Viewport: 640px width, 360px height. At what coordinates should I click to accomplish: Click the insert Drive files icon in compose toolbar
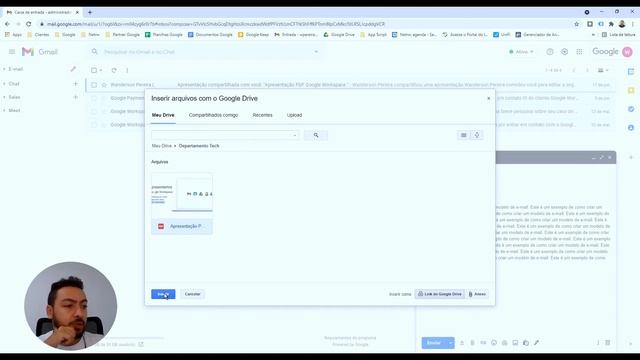(504, 343)
